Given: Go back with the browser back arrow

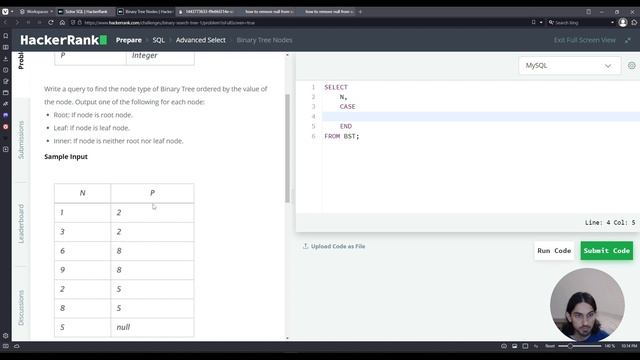Looking at the screenshot, I should pos(6,22).
